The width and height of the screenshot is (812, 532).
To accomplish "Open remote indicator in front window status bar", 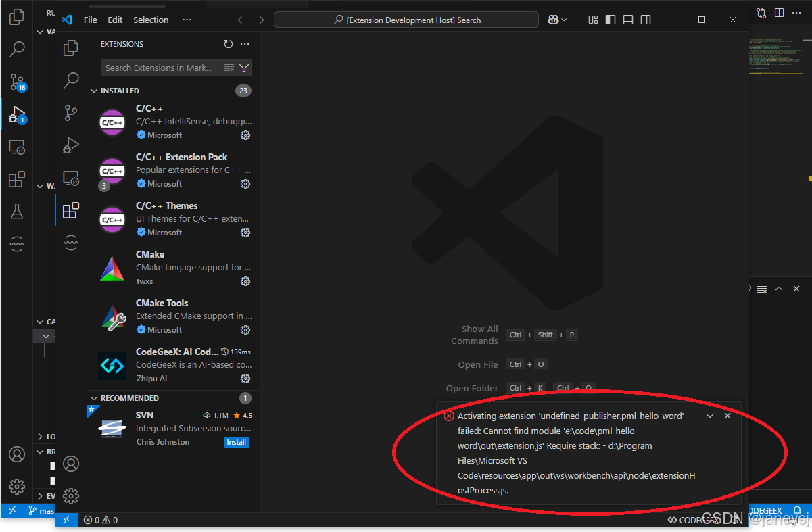I will (66, 520).
